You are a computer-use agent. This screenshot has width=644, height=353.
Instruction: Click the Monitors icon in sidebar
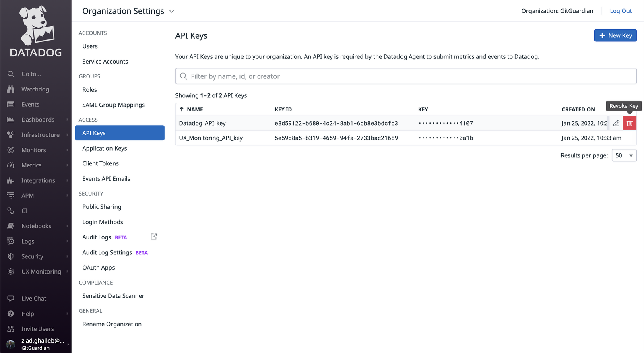pyautogui.click(x=11, y=150)
